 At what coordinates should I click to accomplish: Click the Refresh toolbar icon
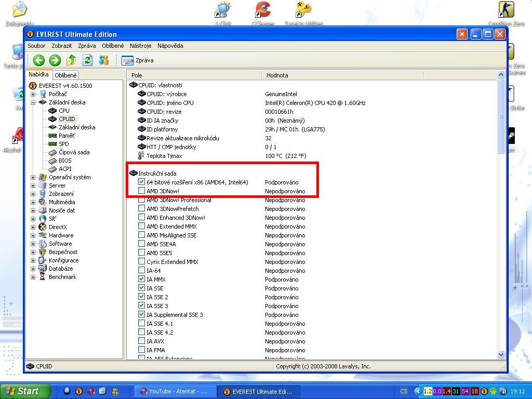tap(87, 60)
